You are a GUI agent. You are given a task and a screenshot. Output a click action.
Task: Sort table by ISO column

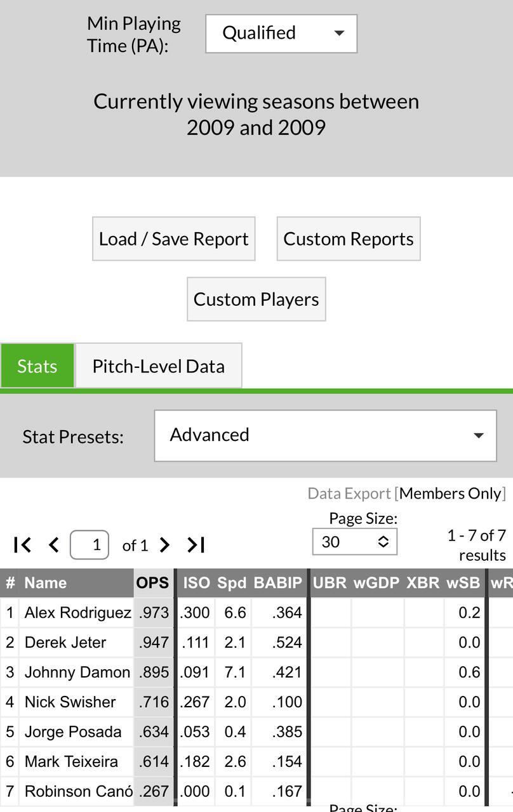(x=196, y=583)
